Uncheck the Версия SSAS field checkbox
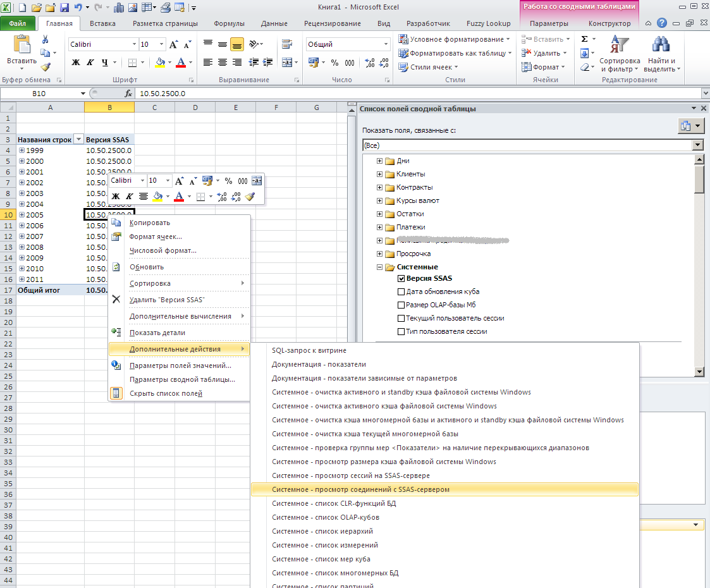710x588 pixels. pos(401,279)
